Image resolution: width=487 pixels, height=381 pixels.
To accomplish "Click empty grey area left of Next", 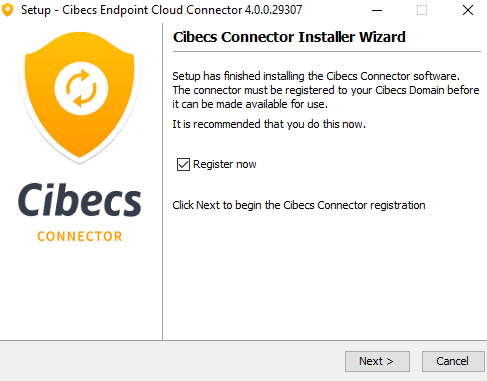I will pos(173,361).
